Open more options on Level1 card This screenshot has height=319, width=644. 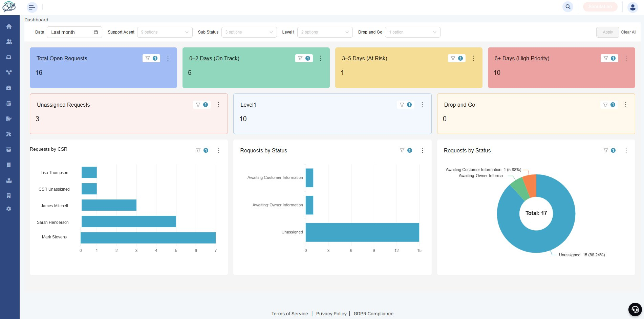coord(422,105)
